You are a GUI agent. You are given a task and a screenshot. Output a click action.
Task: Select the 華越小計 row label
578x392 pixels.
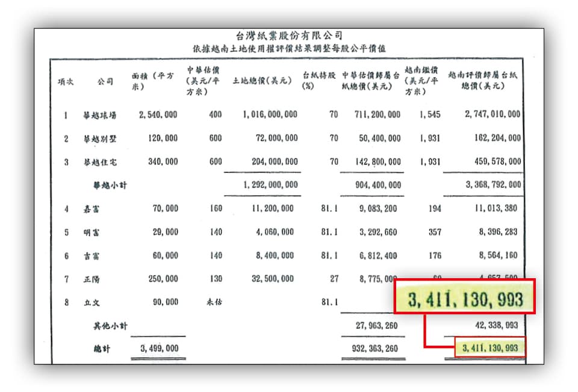(110, 185)
